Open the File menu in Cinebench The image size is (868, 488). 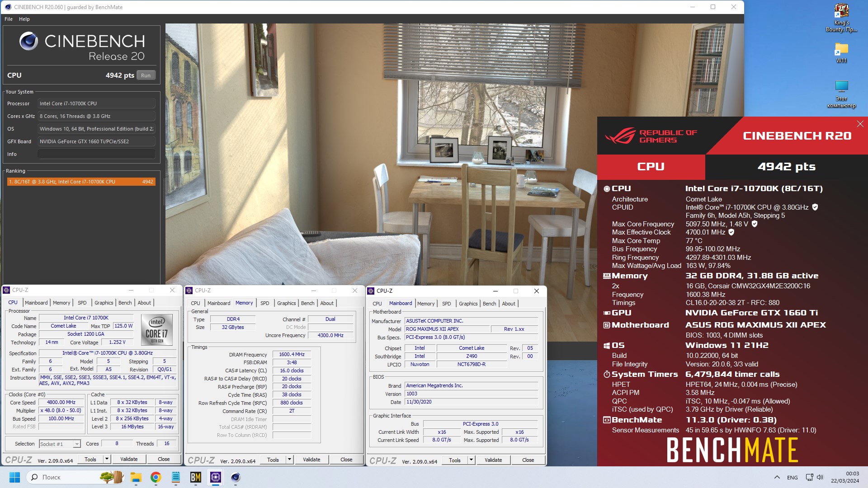click(x=9, y=19)
